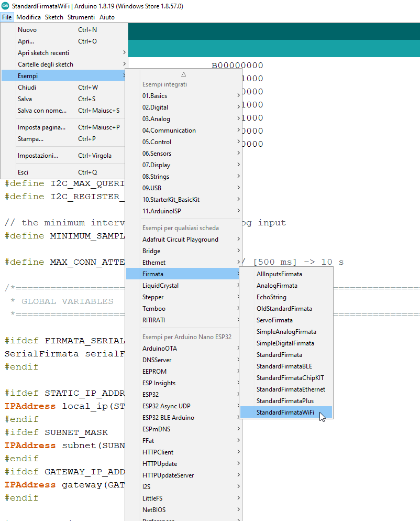Image resolution: width=420 pixels, height=521 pixels.
Task: Open 10.StarterKit_BasicKit submenu
Action: click(x=184, y=200)
